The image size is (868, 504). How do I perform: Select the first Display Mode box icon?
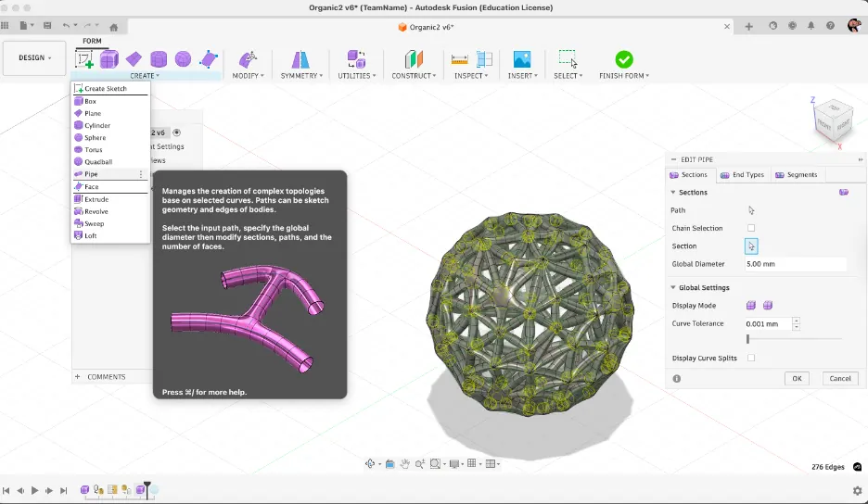coord(751,306)
